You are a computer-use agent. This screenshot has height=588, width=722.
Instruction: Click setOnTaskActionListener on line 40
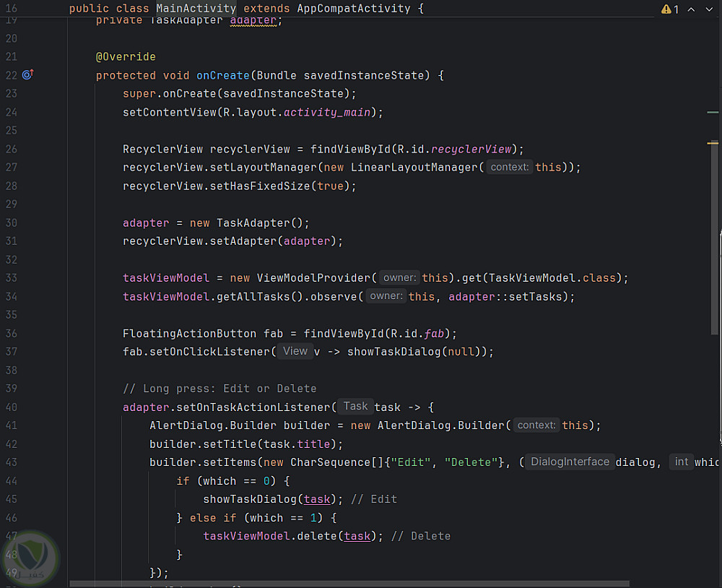253,407
